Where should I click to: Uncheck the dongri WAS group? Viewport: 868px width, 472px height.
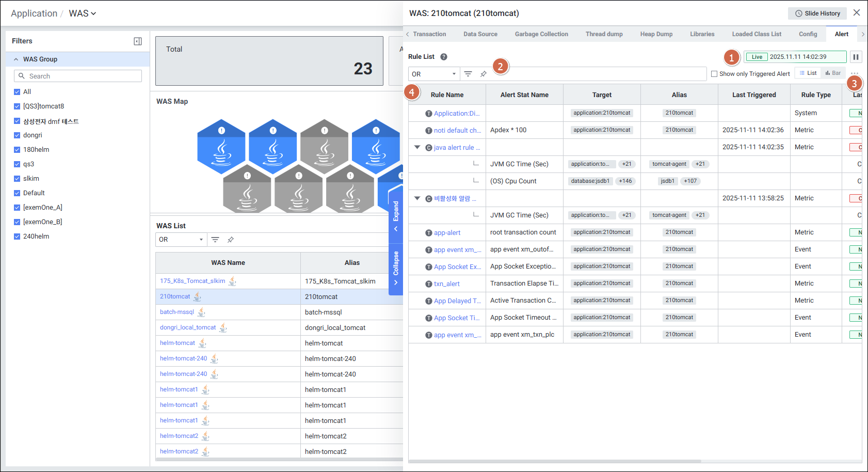[17, 135]
